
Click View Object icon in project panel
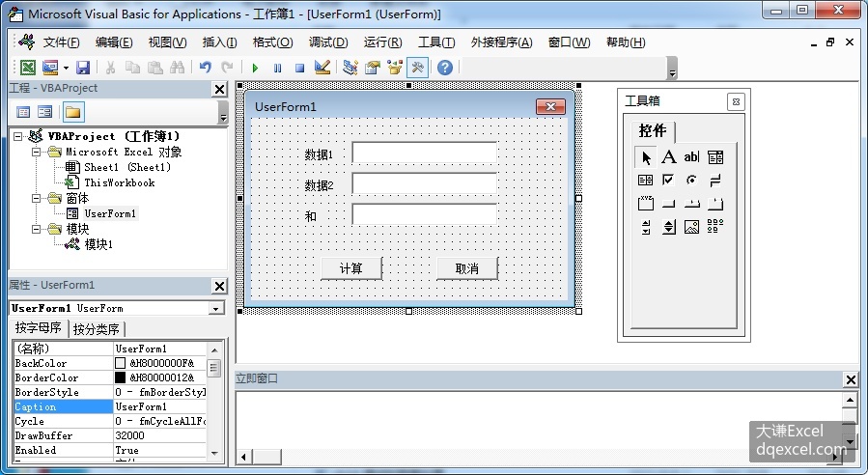pyautogui.click(x=44, y=112)
